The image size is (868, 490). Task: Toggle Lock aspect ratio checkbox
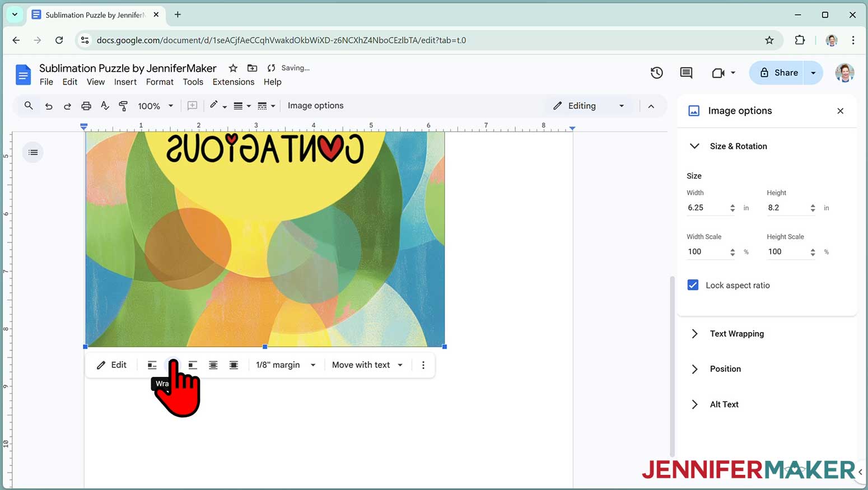693,285
